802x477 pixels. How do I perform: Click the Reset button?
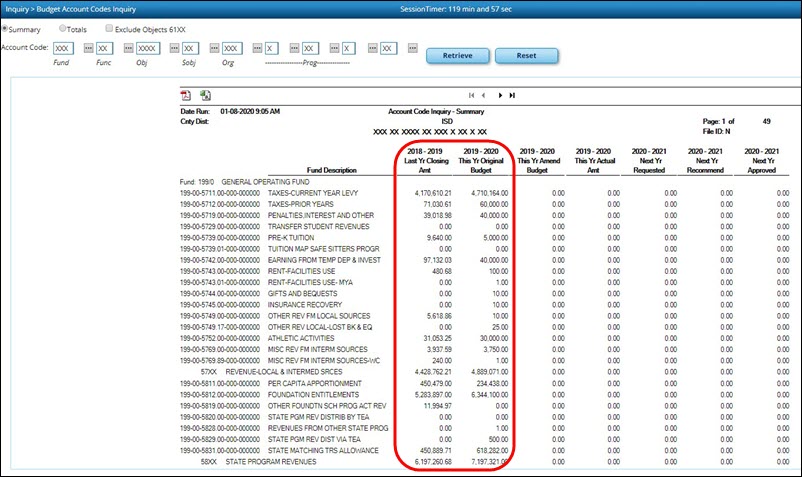526,56
